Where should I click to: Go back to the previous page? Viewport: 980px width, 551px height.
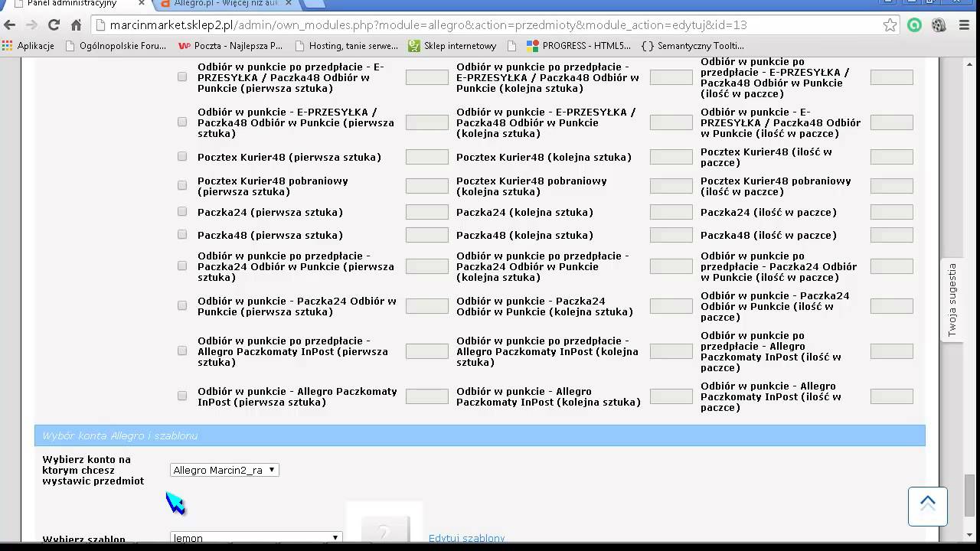click(10, 25)
